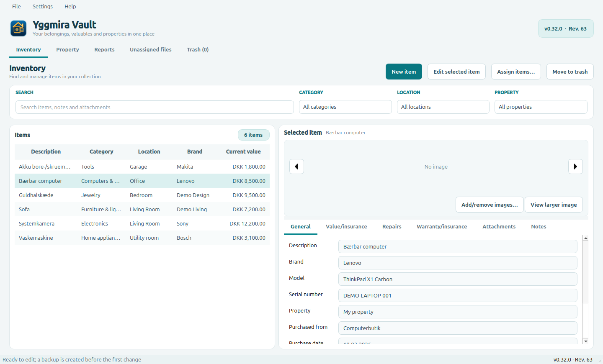This screenshot has height=364, width=603.
Task: Open the Category filter dropdown
Action: 345,107
